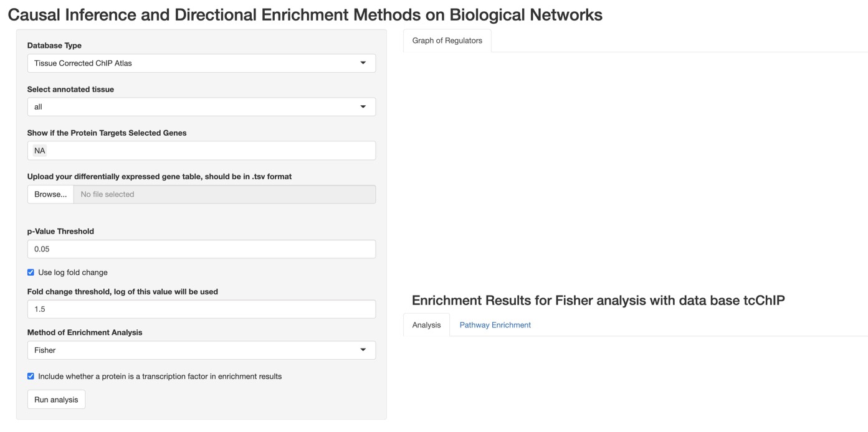Open the Graph of Regulators tab
The width and height of the screenshot is (868, 432).
point(447,40)
